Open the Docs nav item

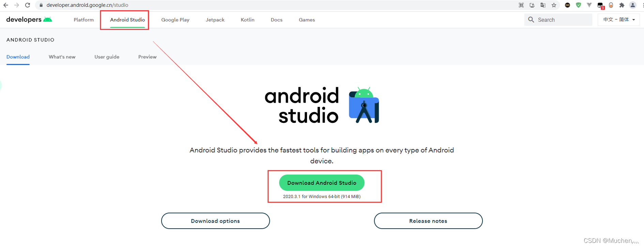276,20
